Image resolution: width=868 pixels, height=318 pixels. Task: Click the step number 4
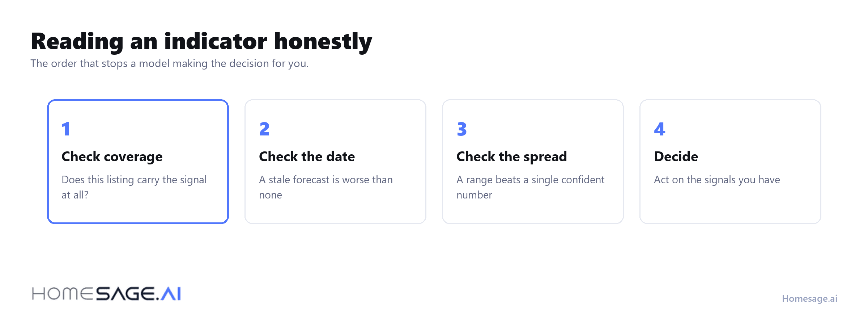click(x=660, y=129)
